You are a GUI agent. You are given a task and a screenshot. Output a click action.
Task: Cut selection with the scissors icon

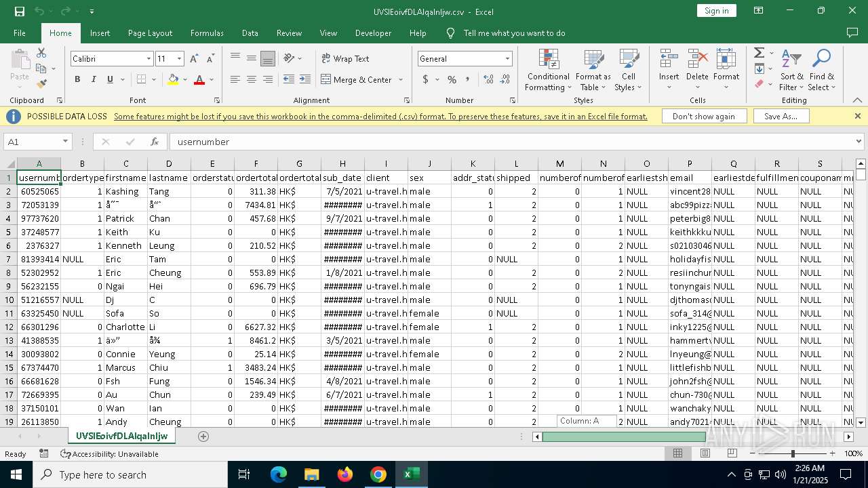(x=41, y=53)
